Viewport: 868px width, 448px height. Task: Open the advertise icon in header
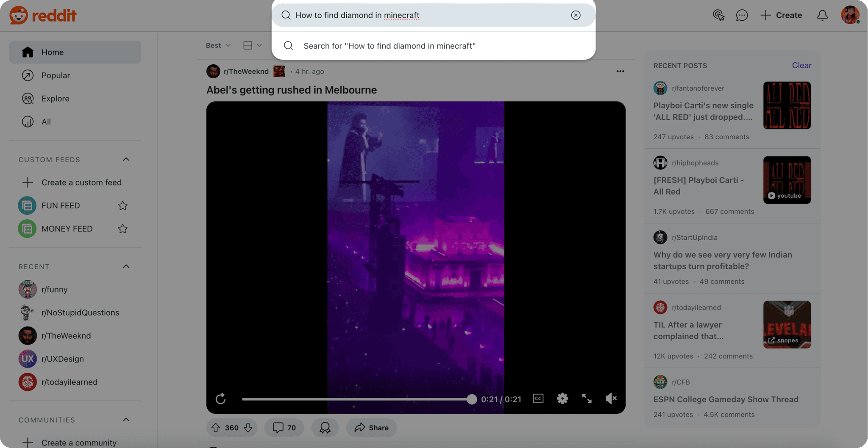point(718,15)
